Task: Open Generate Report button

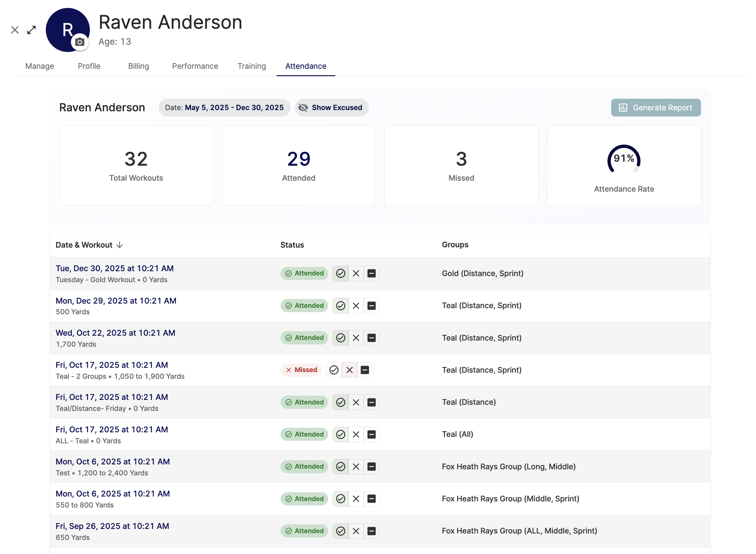Action: click(x=655, y=108)
